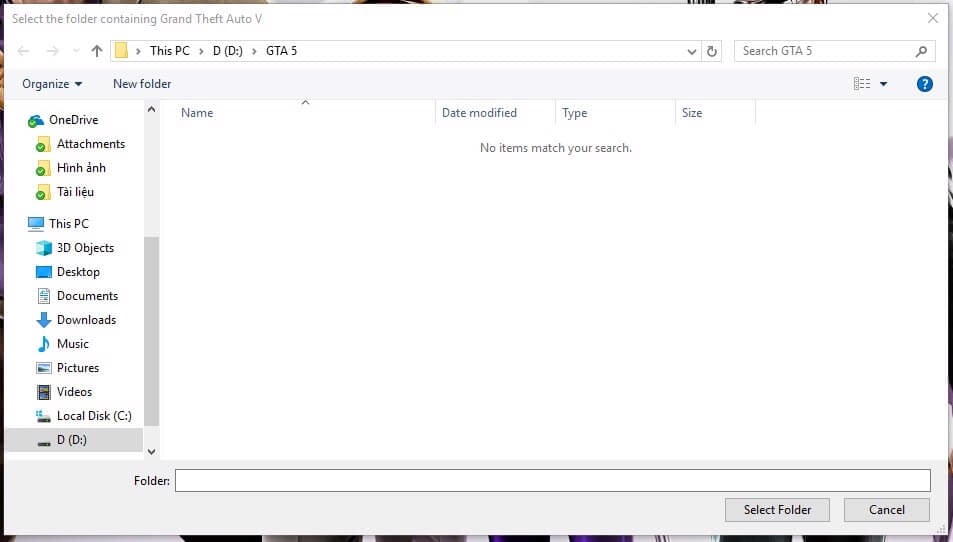
Task: Click the blue Help question mark icon
Action: [925, 84]
